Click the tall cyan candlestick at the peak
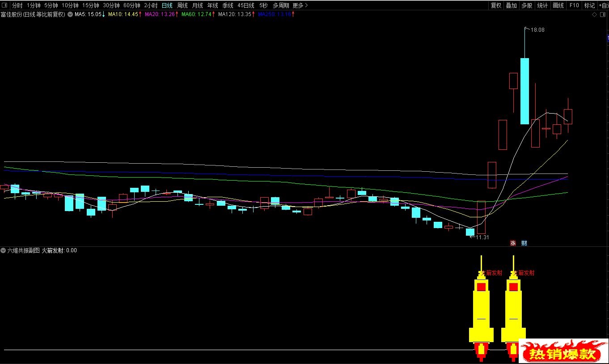The width and height of the screenshot is (609, 364). (524, 91)
